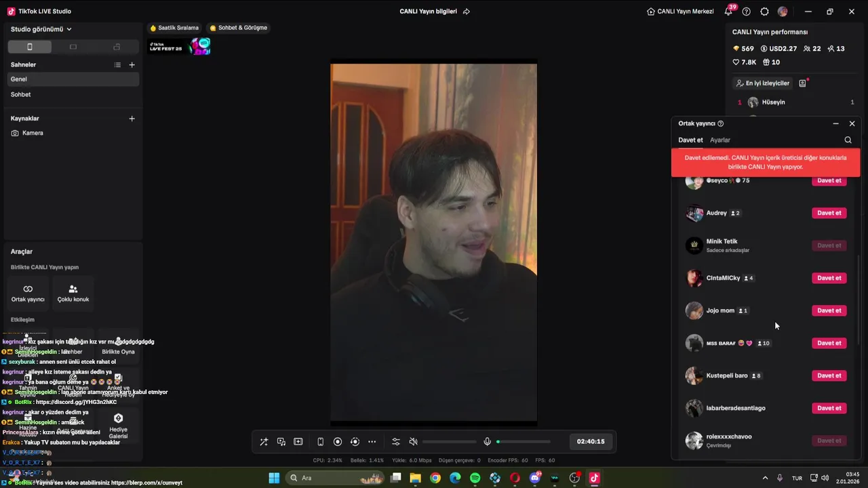This screenshot has width=868, height=488.
Task: Open the effects magic wand tool
Action: [264, 442]
